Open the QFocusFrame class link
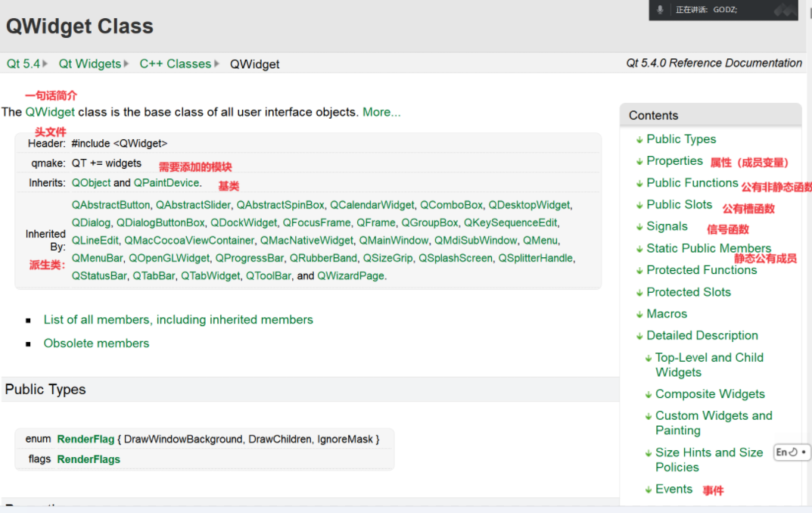Image resolution: width=812 pixels, height=513 pixels. [316, 222]
